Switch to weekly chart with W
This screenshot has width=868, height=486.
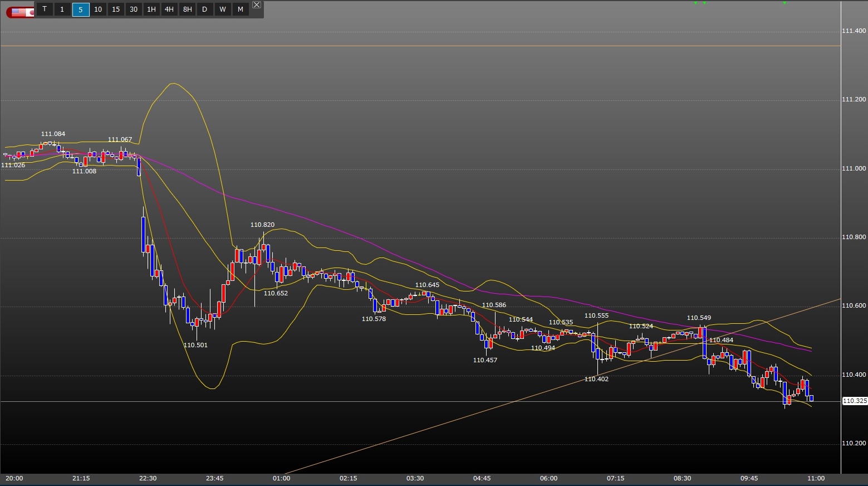point(223,9)
